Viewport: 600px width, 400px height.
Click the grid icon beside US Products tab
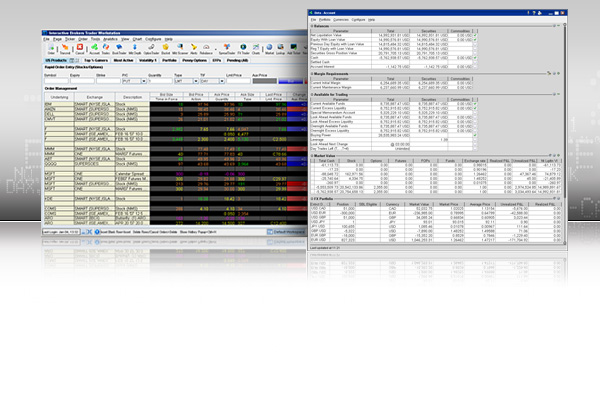72,60
